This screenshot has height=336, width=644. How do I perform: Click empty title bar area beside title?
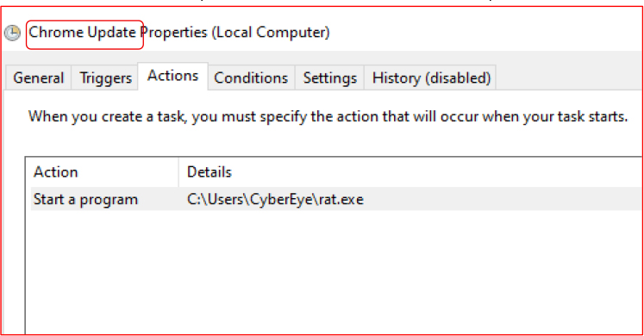485,33
